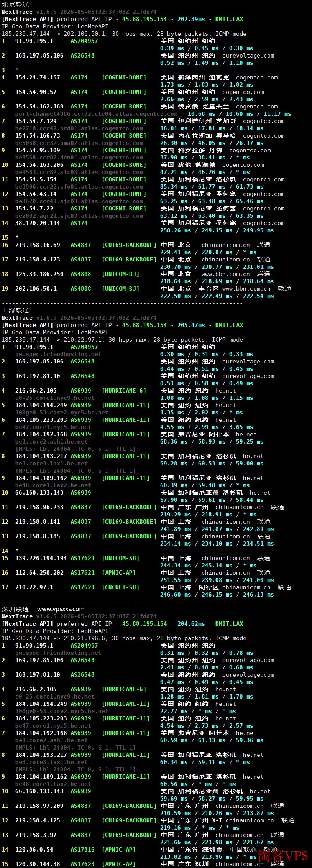Select hop IP 120.86.0.54
Image resolution: width=312 pixels, height=868 pixels.
[34, 850]
